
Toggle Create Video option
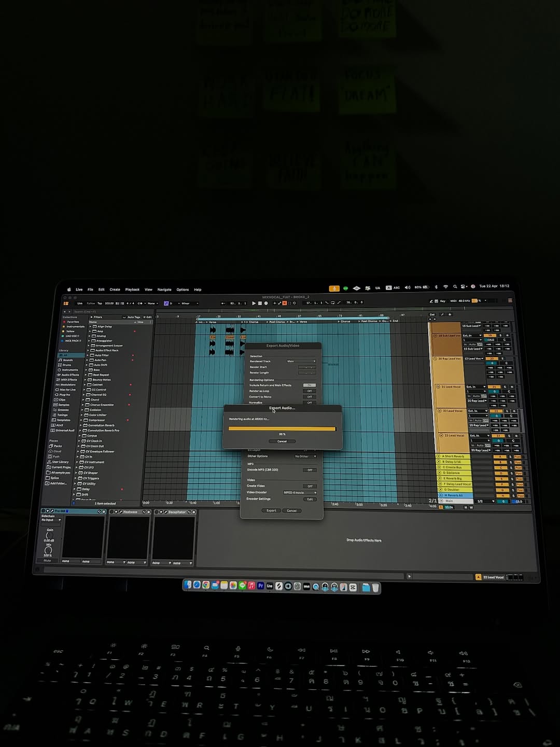[x=310, y=486]
